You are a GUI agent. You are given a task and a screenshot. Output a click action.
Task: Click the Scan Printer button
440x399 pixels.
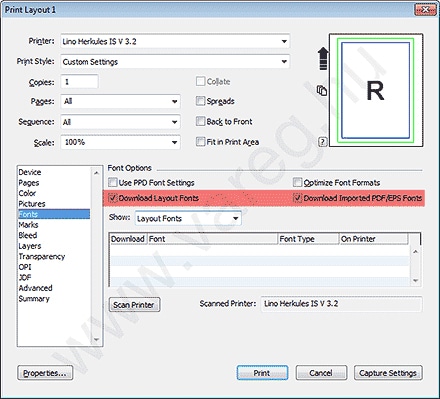click(134, 305)
